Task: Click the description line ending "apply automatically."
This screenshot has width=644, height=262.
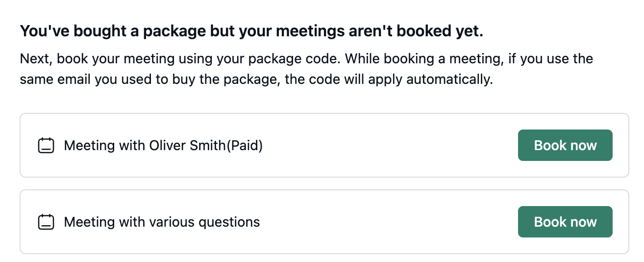Action: click(256, 79)
